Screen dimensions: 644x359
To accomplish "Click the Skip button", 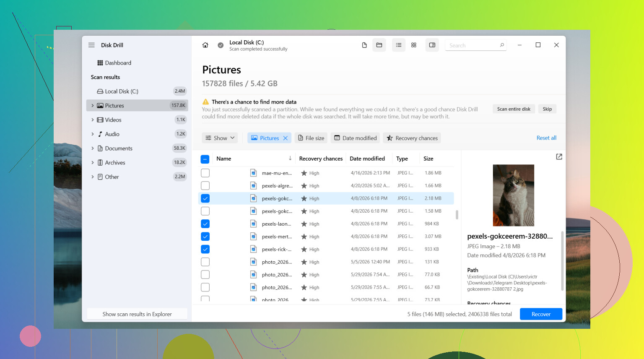I will tap(547, 109).
